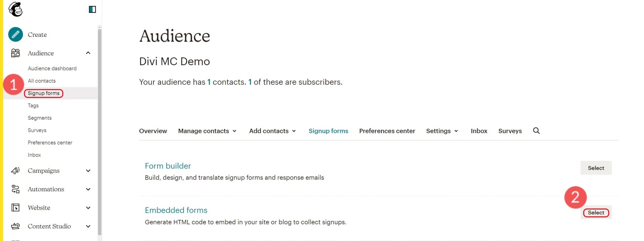Click the Mailchimp logo
Screen dimensions: 644x241
tap(15, 9)
